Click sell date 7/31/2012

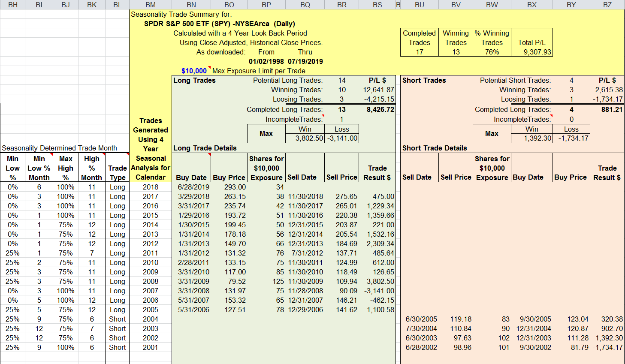pyautogui.click(x=307, y=253)
